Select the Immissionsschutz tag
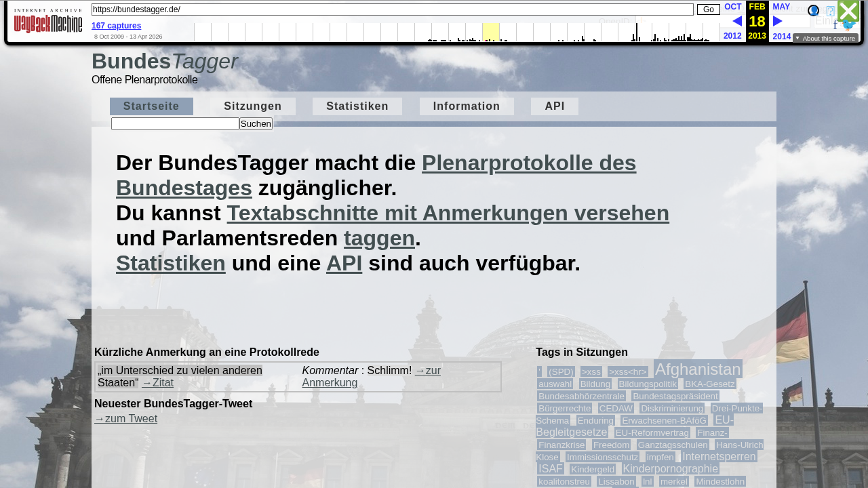This screenshot has width=868, height=488. point(603,457)
